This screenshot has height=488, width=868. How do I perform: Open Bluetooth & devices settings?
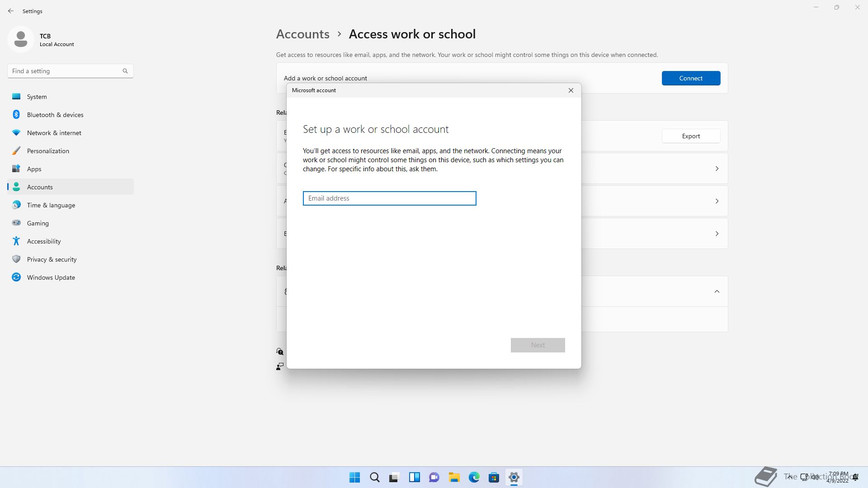point(71,115)
